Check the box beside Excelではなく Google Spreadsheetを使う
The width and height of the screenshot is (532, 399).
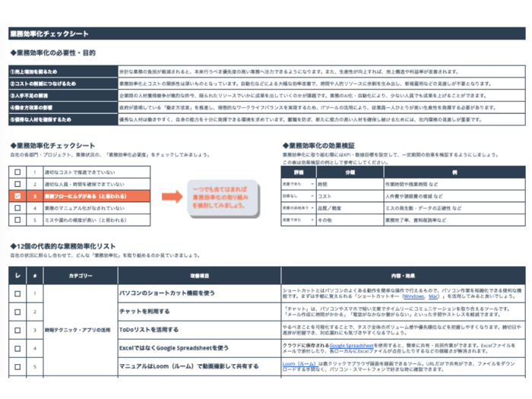pyautogui.click(x=17, y=348)
